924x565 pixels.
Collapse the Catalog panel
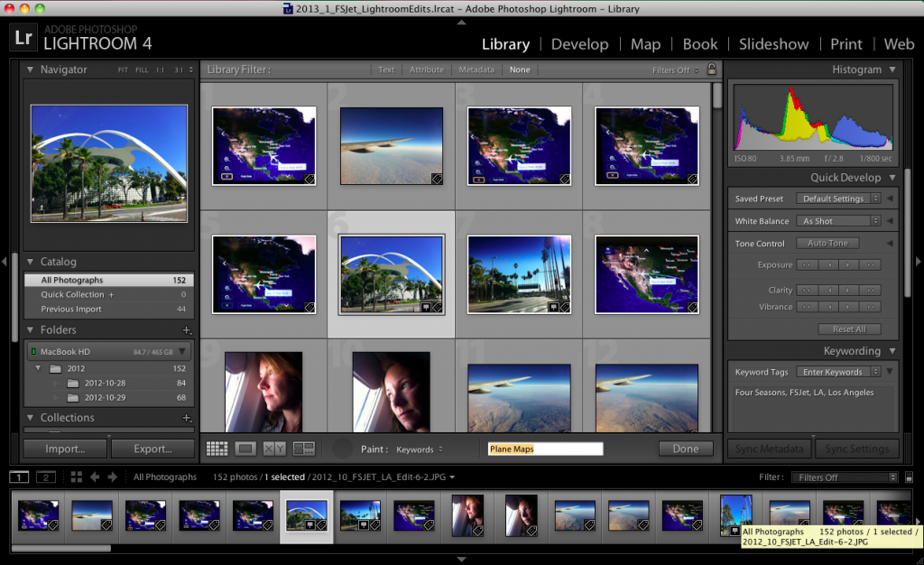tap(30, 262)
